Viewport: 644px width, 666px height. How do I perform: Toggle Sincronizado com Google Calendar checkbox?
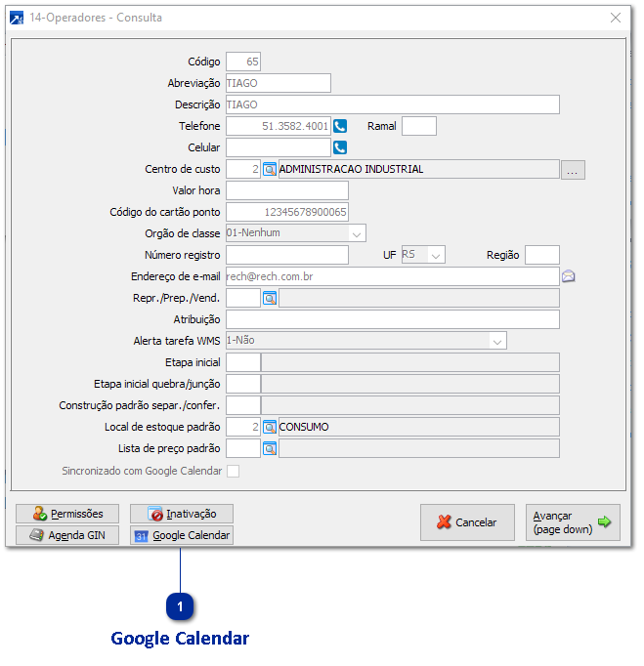click(x=233, y=471)
